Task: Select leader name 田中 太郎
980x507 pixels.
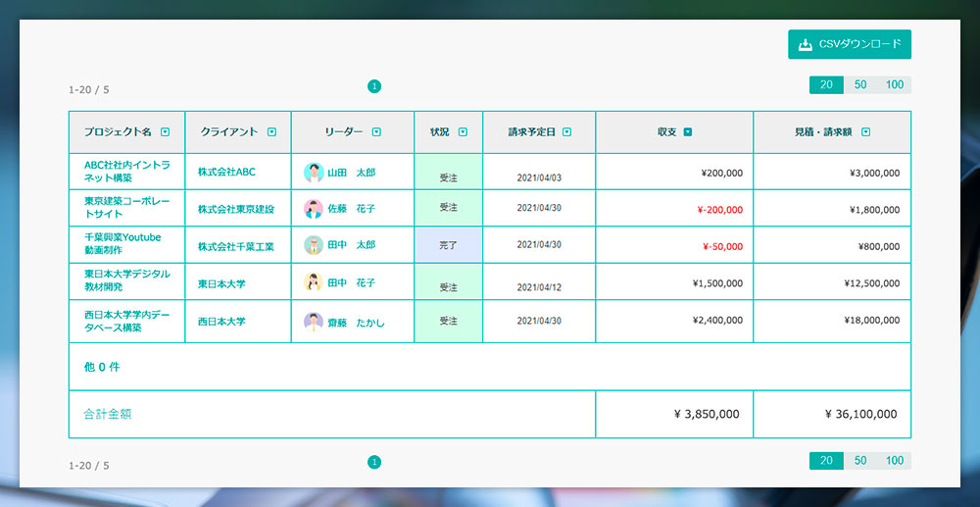Action: click(352, 245)
